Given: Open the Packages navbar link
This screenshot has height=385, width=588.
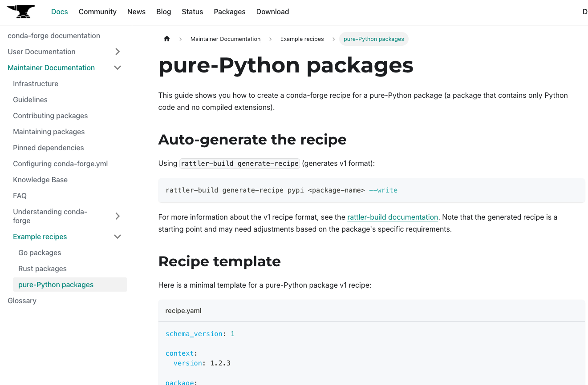Looking at the screenshot, I should tap(229, 12).
